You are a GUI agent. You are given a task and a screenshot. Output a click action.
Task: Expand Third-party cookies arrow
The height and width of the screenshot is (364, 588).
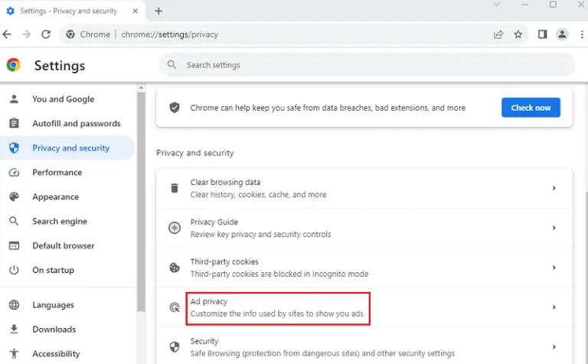554,268
